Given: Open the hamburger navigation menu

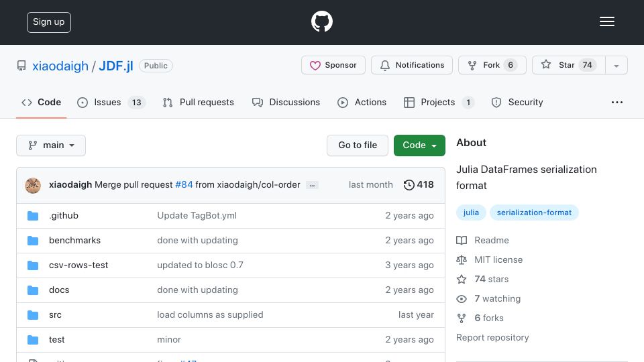Looking at the screenshot, I should (606, 21).
